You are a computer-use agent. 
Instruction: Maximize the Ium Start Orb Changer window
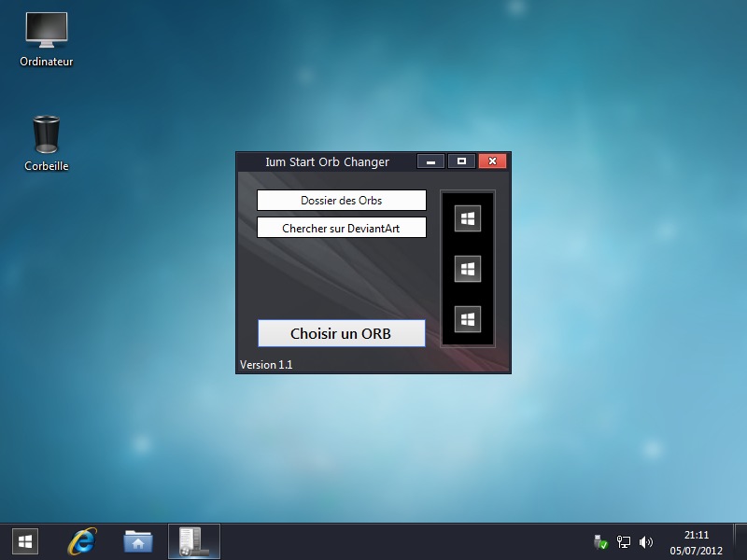(x=461, y=161)
